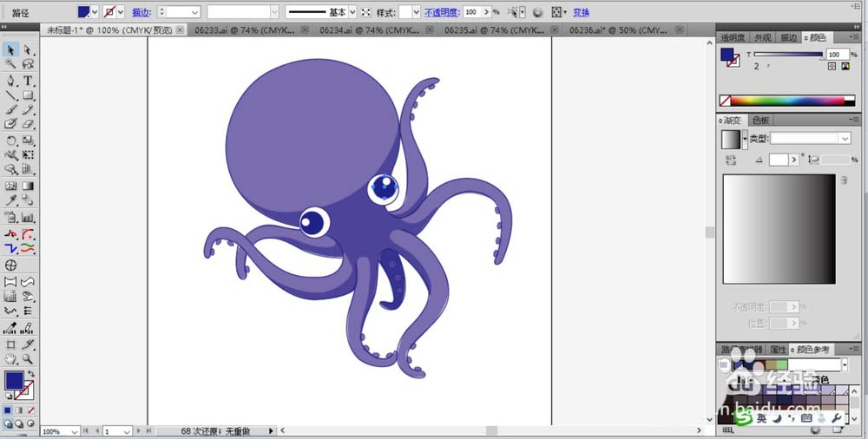Click the 变换 transform link

point(581,12)
